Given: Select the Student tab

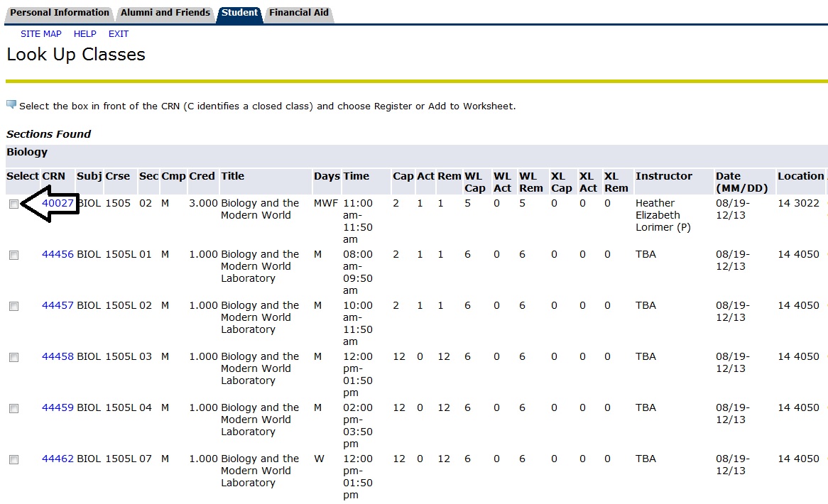Looking at the screenshot, I should [x=239, y=12].
